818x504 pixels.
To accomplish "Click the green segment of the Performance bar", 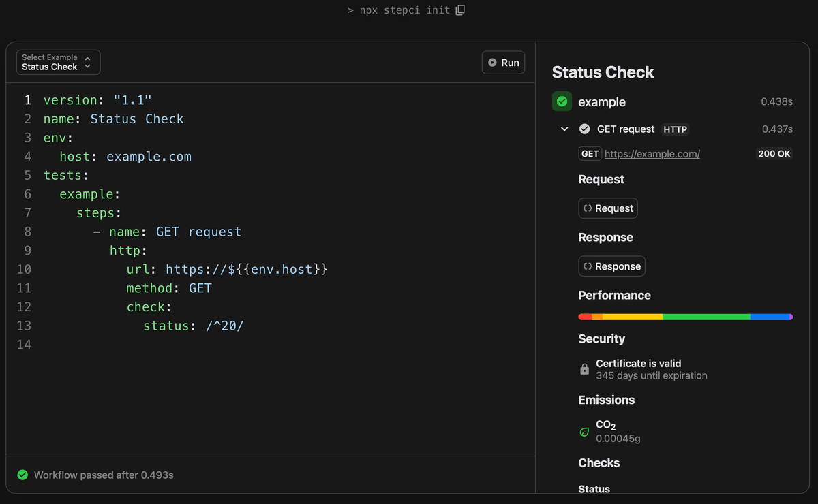I will (706, 317).
